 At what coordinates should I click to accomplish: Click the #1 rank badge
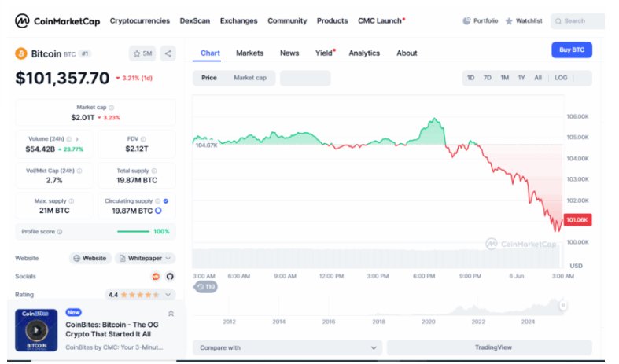84,53
